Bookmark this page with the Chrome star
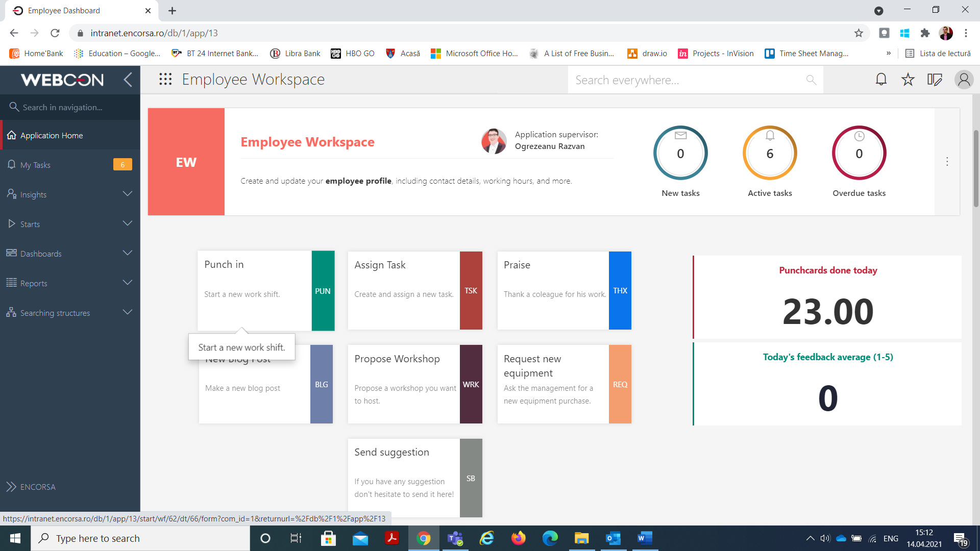This screenshot has height=551, width=980. [x=859, y=33]
